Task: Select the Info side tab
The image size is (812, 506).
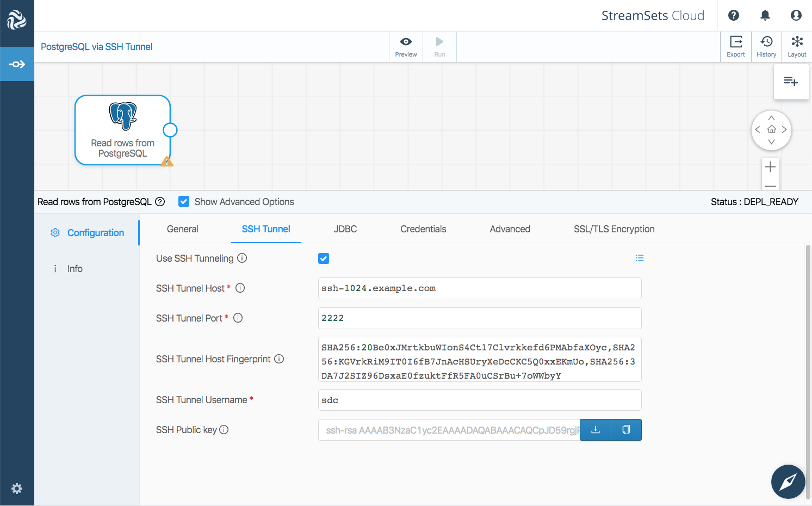Action: pyautogui.click(x=75, y=269)
